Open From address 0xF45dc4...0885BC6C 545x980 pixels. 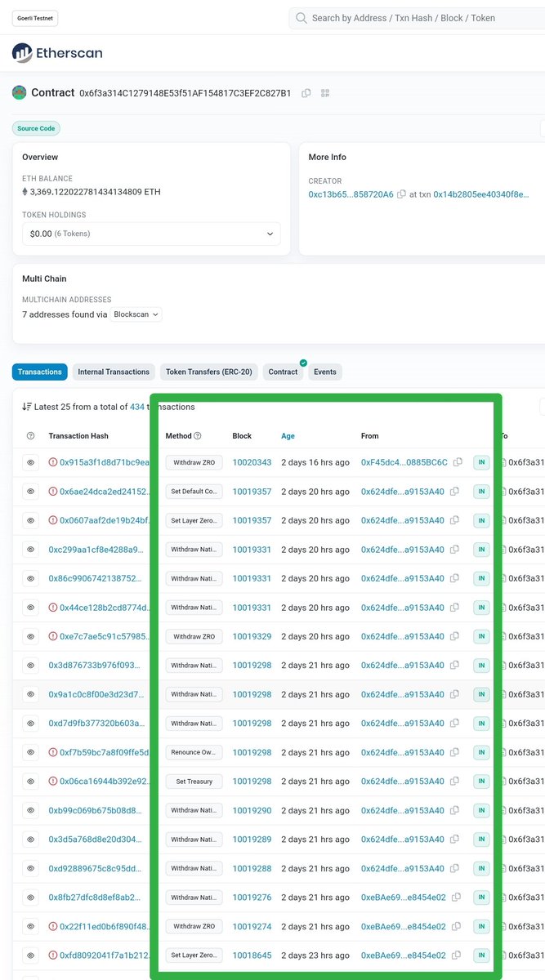[x=404, y=462]
